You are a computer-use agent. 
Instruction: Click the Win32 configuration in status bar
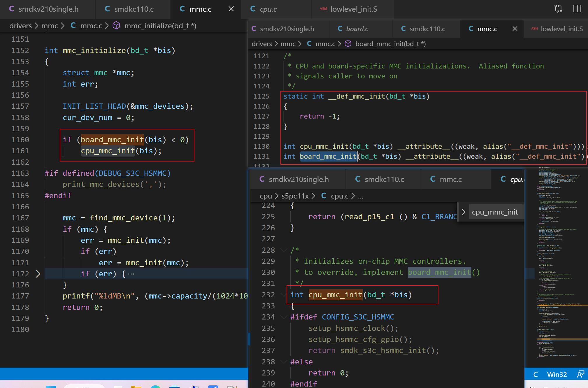pyautogui.click(x=557, y=374)
